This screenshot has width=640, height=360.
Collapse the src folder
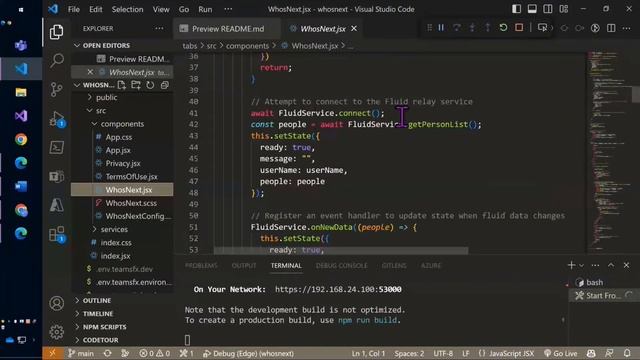100,111
